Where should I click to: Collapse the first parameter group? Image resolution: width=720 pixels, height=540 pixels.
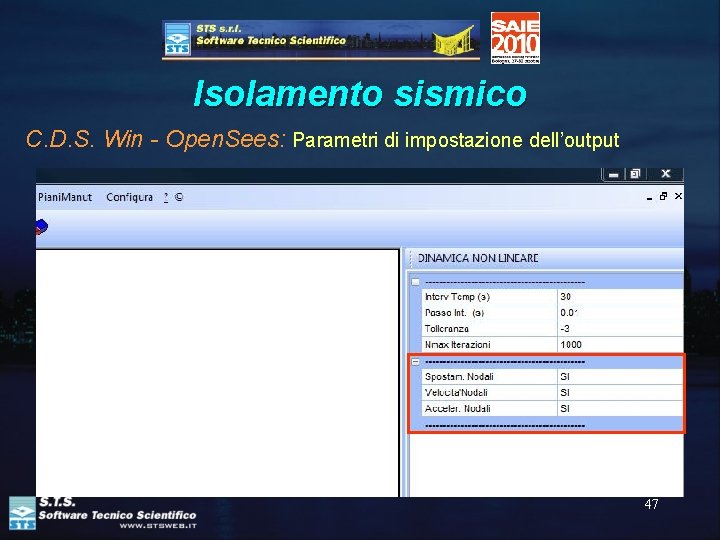tap(416, 282)
